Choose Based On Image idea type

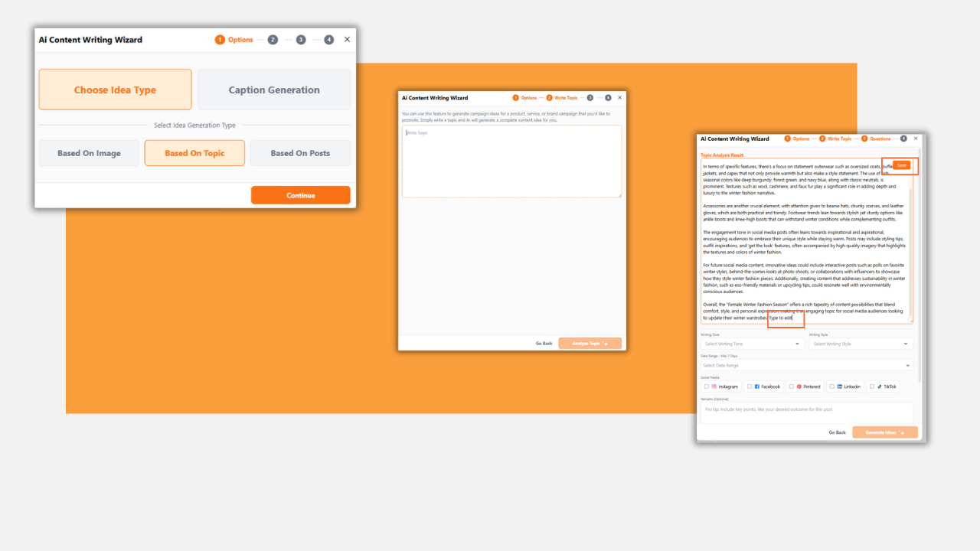[x=89, y=153]
